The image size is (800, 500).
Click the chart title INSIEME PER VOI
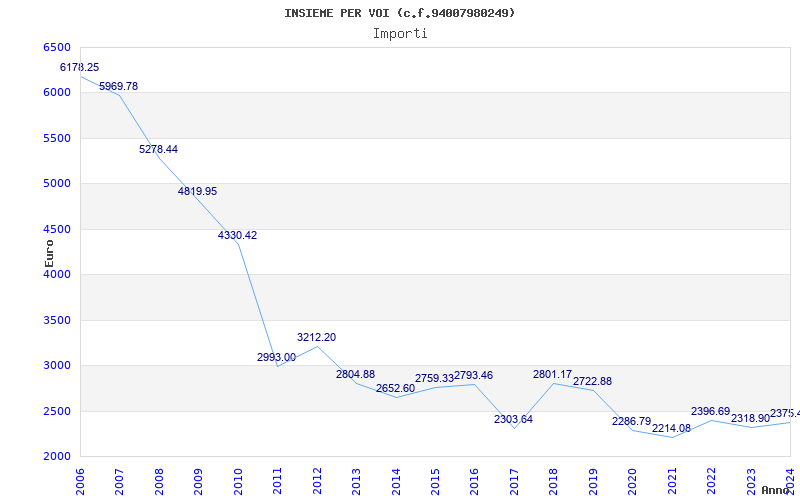pos(400,13)
